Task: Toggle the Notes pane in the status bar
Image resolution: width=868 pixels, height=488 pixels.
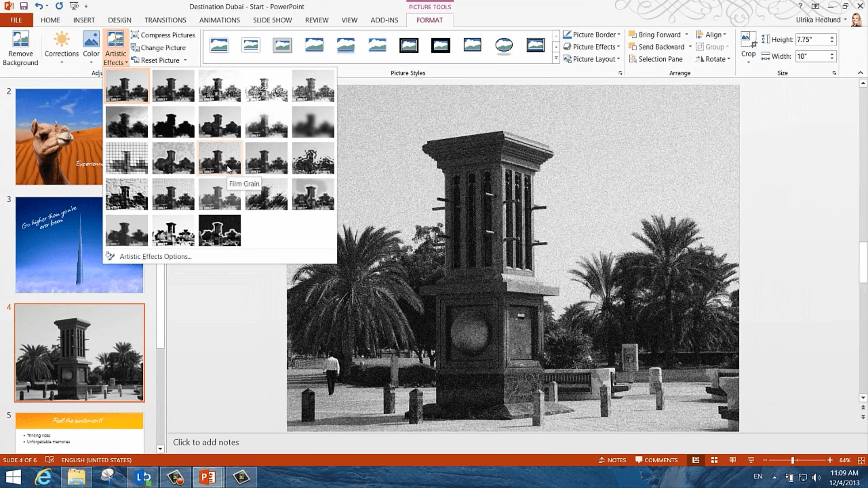Action: 612,460
